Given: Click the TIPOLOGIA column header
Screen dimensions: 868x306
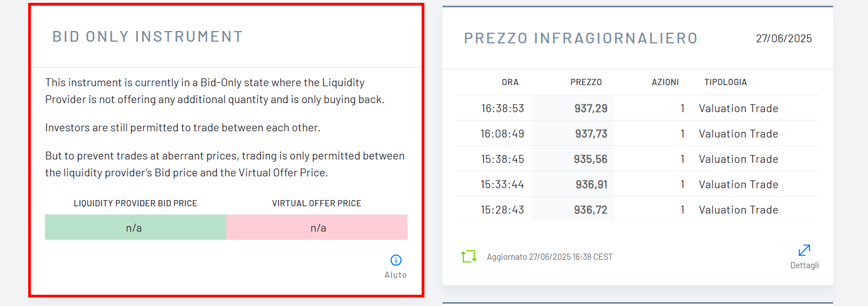Looking at the screenshot, I should 726,82.
